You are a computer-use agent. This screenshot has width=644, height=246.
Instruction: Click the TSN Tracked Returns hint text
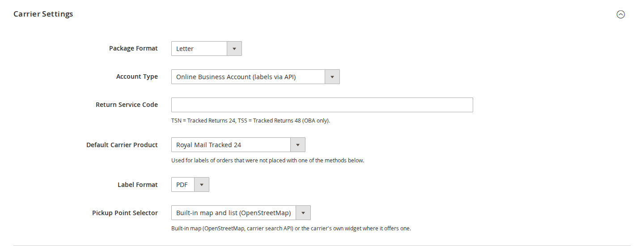click(x=250, y=120)
